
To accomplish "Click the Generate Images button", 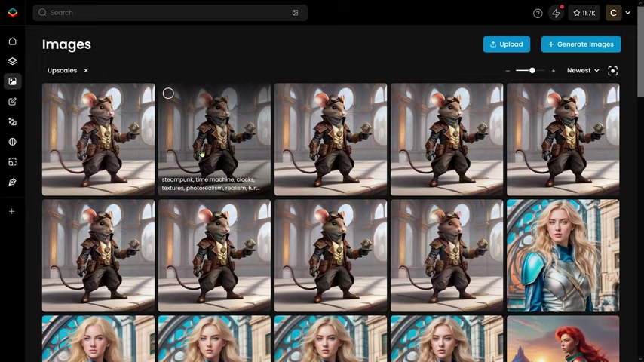I will (x=581, y=44).
